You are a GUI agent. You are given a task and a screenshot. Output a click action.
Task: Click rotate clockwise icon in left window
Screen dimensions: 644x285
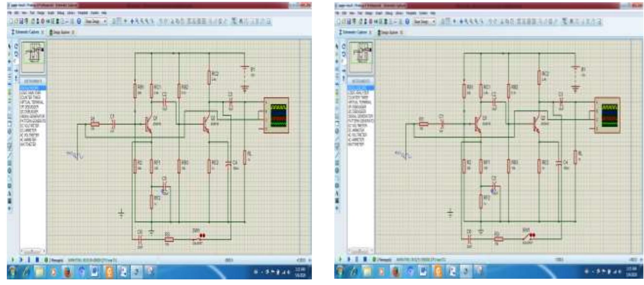point(16,46)
